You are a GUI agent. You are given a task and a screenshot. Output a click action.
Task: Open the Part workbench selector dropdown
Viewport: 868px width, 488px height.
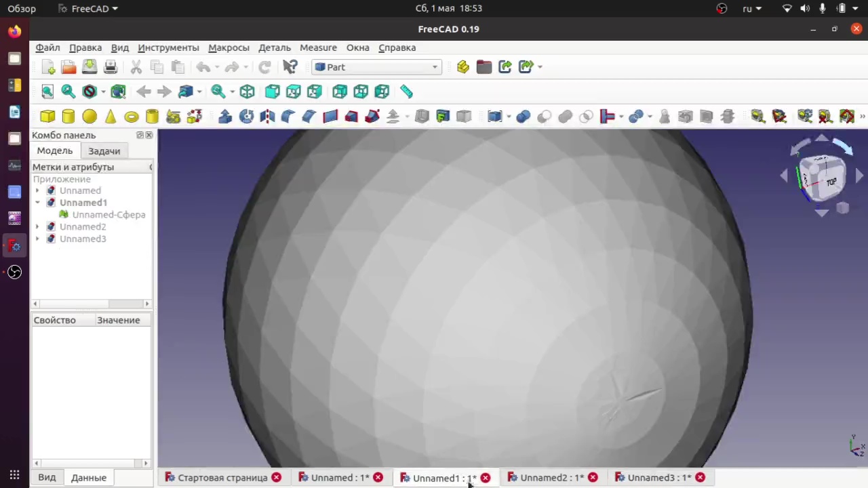377,67
